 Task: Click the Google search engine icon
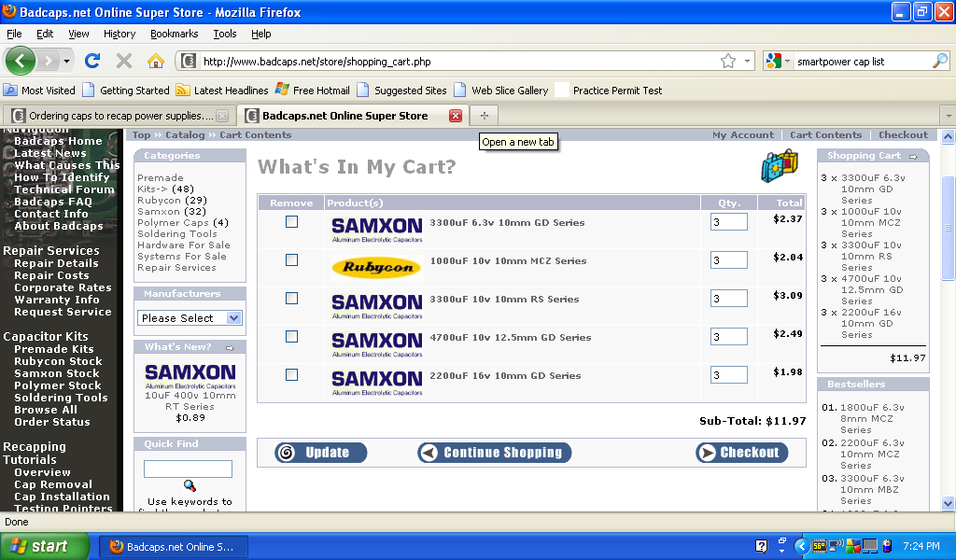[x=773, y=61]
